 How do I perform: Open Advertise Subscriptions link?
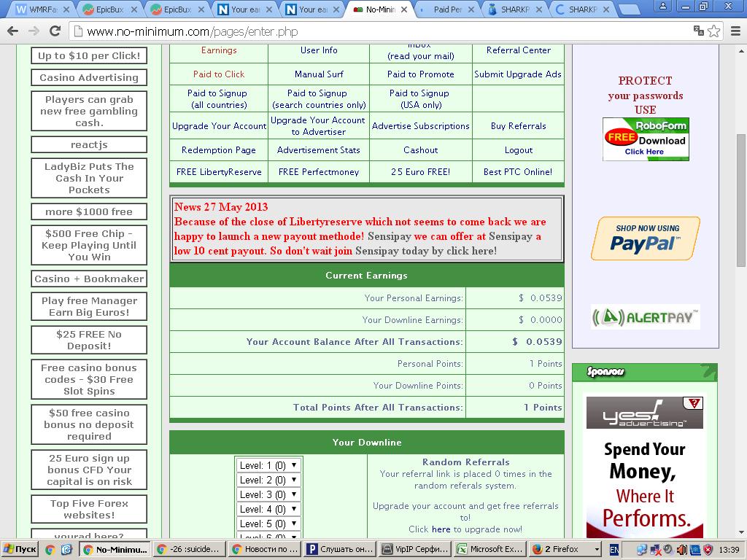(x=421, y=125)
